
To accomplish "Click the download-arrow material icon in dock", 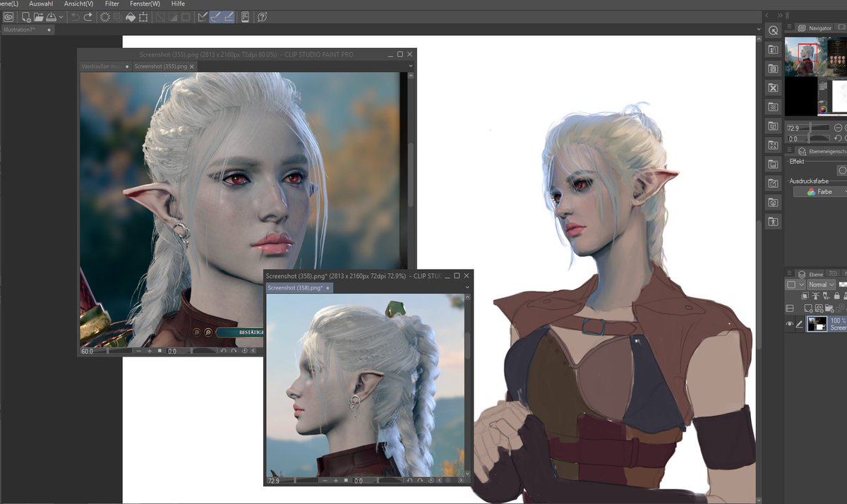I will [773, 202].
